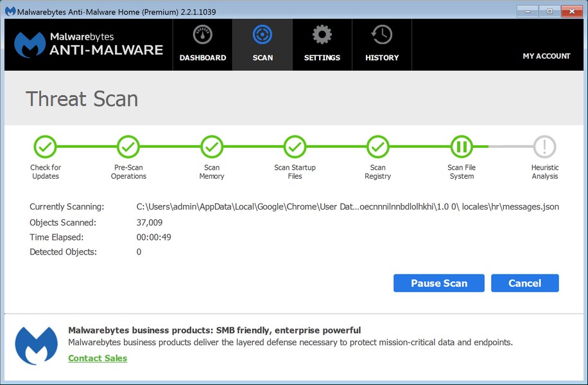
Task: Click the currently scanning file path
Action: point(348,206)
